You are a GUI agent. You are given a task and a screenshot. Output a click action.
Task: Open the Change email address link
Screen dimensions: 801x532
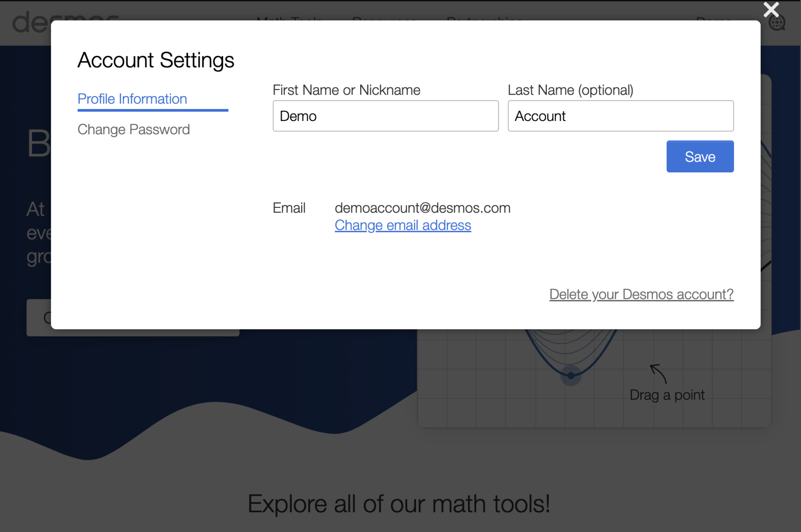coord(403,225)
